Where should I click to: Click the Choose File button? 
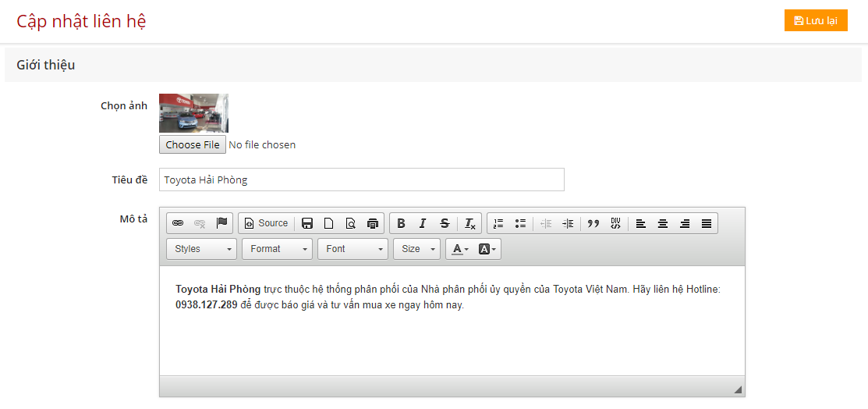tap(193, 144)
